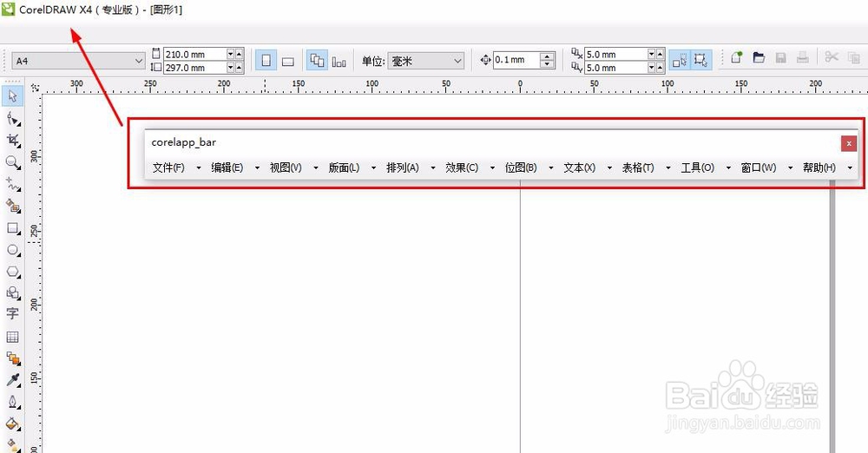Switch page to Landscape orientation

[288, 61]
